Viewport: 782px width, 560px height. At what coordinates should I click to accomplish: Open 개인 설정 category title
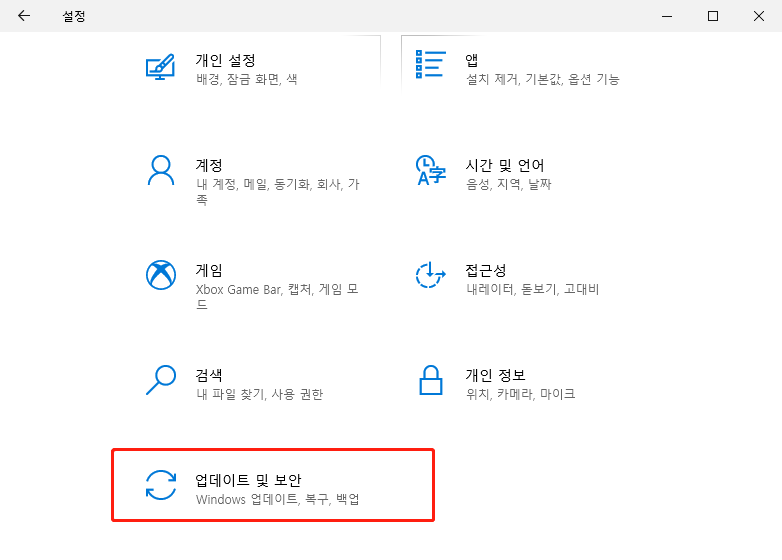(x=225, y=61)
